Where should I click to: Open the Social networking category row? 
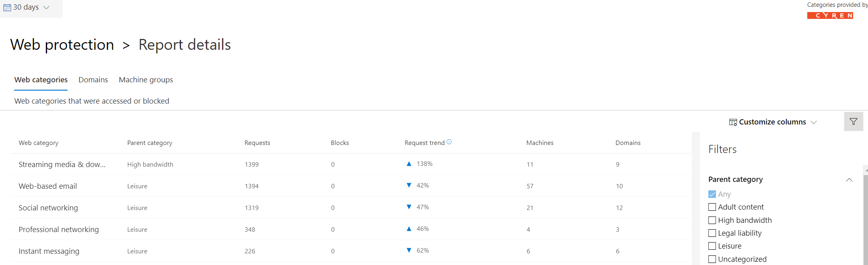(x=48, y=208)
